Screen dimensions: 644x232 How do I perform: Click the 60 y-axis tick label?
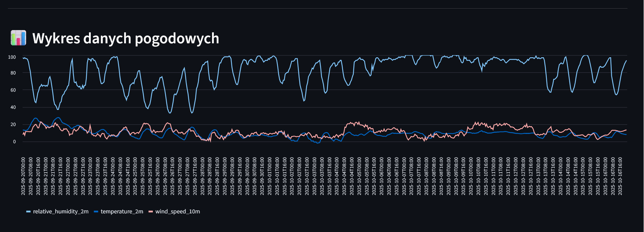[x=13, y=90]
